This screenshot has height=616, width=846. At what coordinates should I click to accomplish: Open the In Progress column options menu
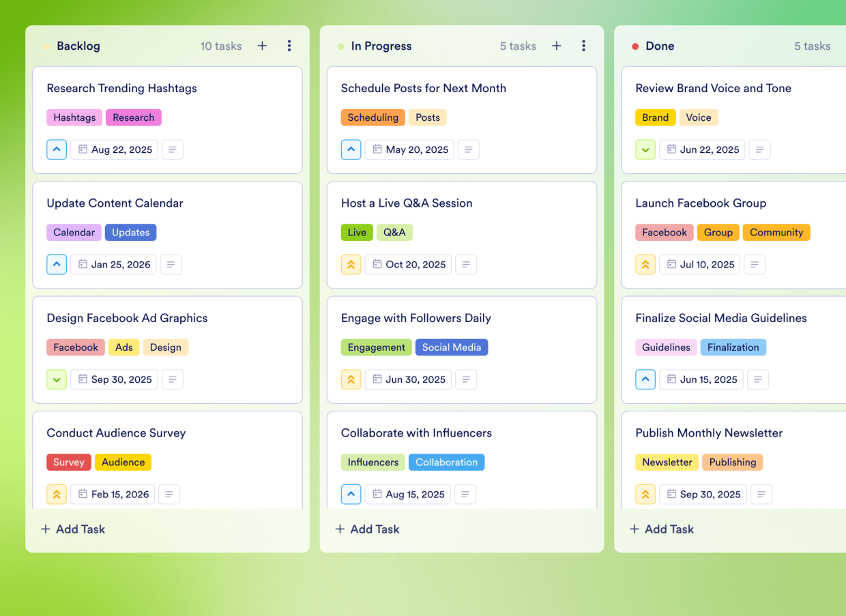[584, 46]
